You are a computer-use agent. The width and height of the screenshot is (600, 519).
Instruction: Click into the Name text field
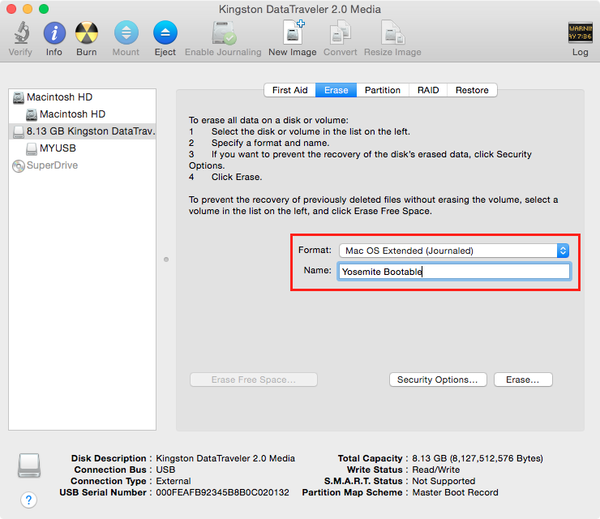point(454,271)
